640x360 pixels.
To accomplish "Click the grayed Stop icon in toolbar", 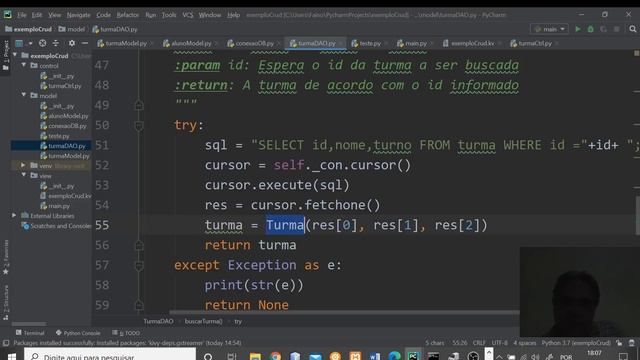I will [617, 29].
